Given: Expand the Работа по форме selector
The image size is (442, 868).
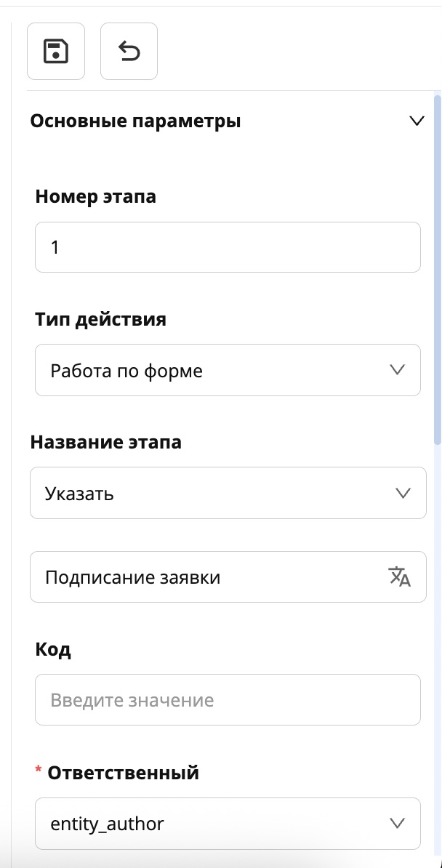Looking at the screenshot, I should [228, 370].
